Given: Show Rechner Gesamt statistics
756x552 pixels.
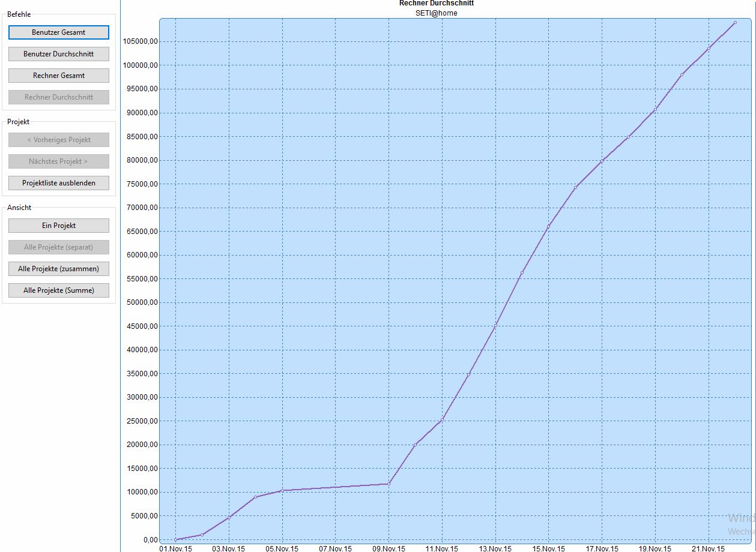Looking at the screenshot, I should coord(59,76).
